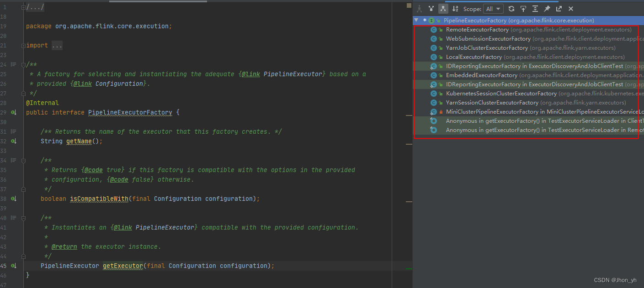Collapse the Javadoc comment starting at line 24
Screen dimensions: 644x288
[x=23, y=64]
